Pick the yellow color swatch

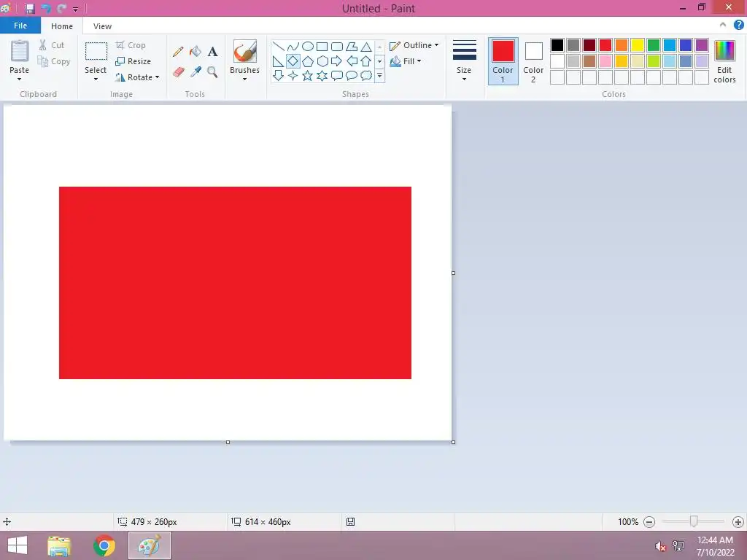[x=638, y=45]
